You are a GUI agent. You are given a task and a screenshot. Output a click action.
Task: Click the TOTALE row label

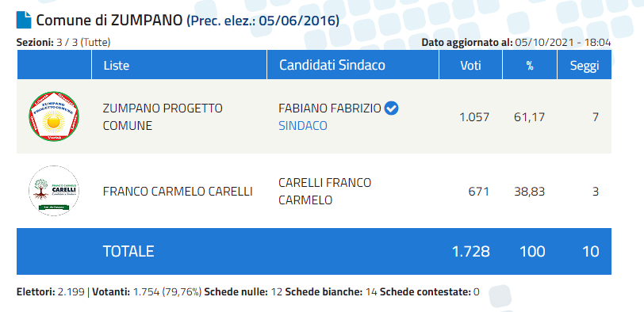(128, 251)
